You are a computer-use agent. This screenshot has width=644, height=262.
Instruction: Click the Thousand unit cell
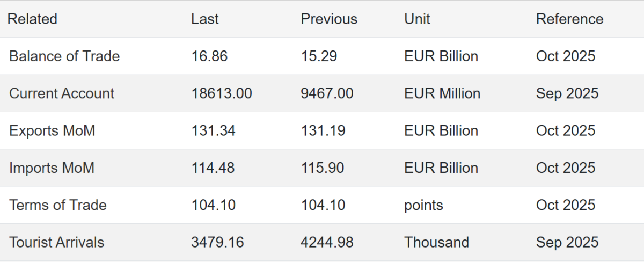(436, 242)
